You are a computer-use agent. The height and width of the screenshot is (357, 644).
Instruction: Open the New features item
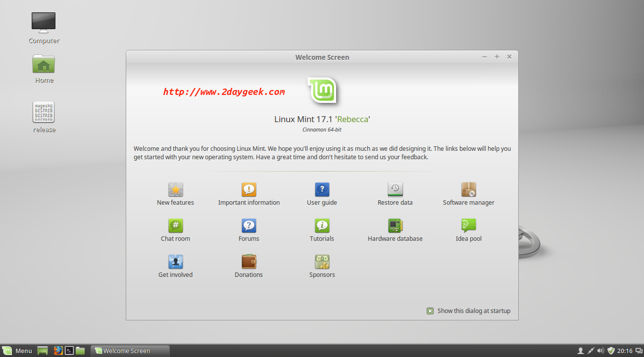(175, 194)
